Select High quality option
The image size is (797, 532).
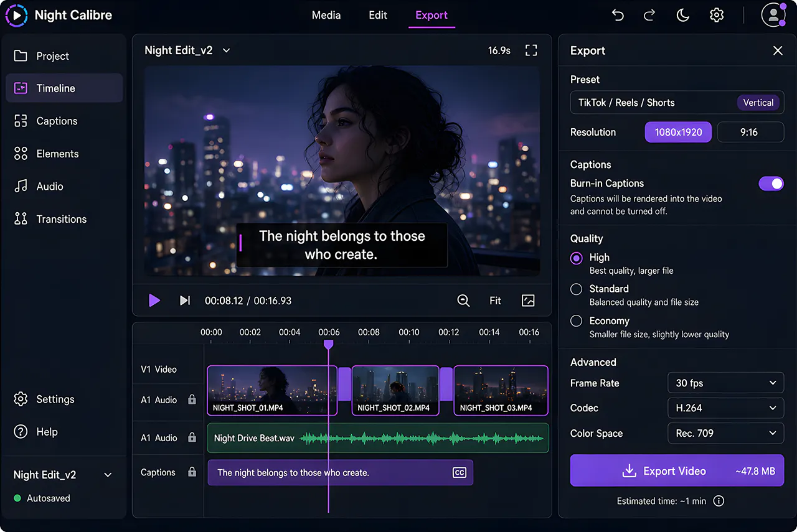[577, 258]
